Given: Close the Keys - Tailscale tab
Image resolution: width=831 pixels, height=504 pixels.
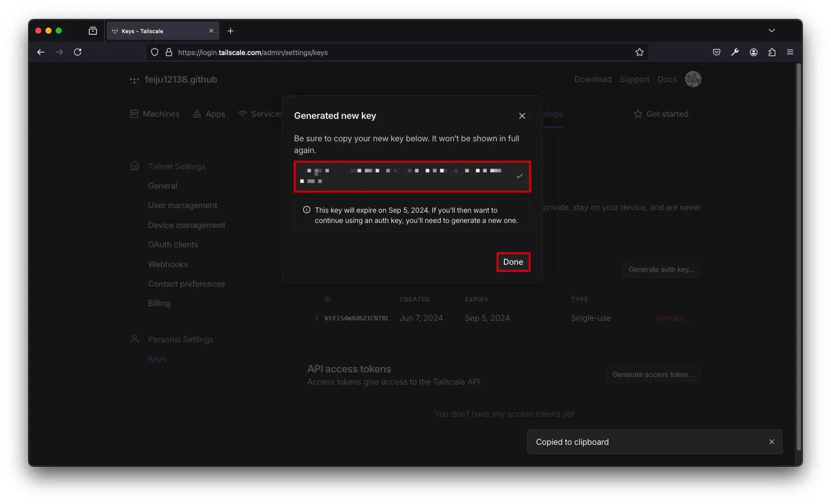Looking at the screenshot, I should pyautogui.click(x=211, y=31).
